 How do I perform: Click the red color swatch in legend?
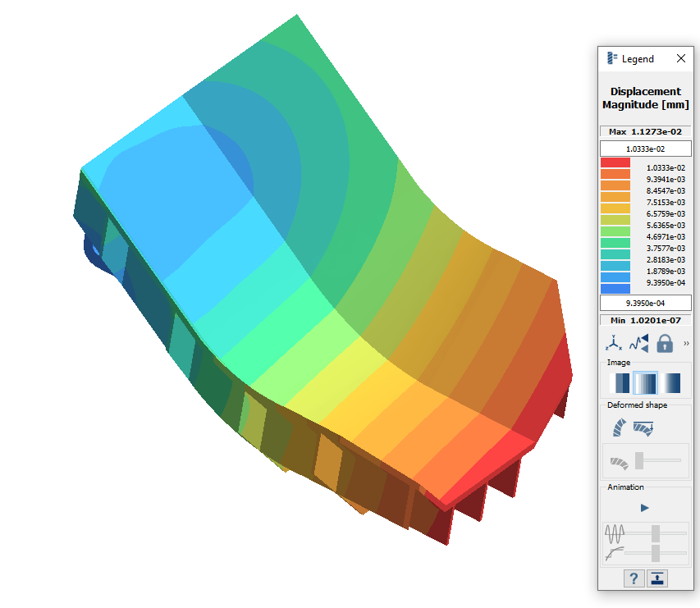[x=615, y=163]
